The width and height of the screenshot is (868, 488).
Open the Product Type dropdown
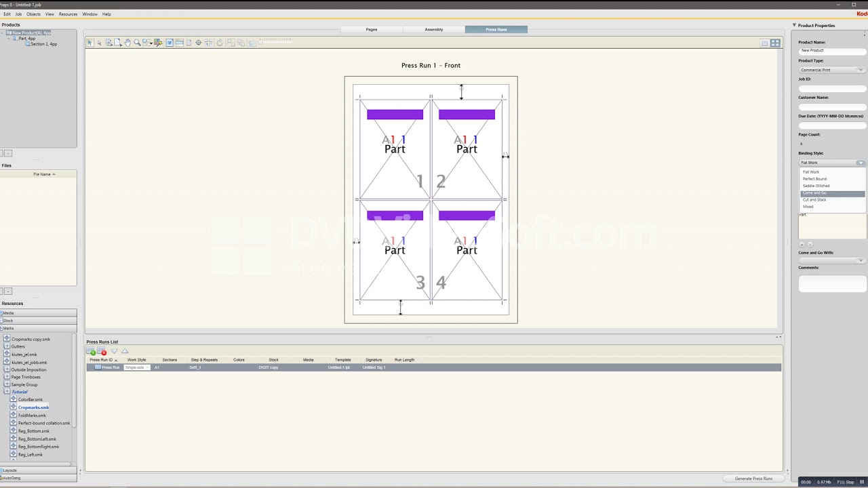pos(832,70)
